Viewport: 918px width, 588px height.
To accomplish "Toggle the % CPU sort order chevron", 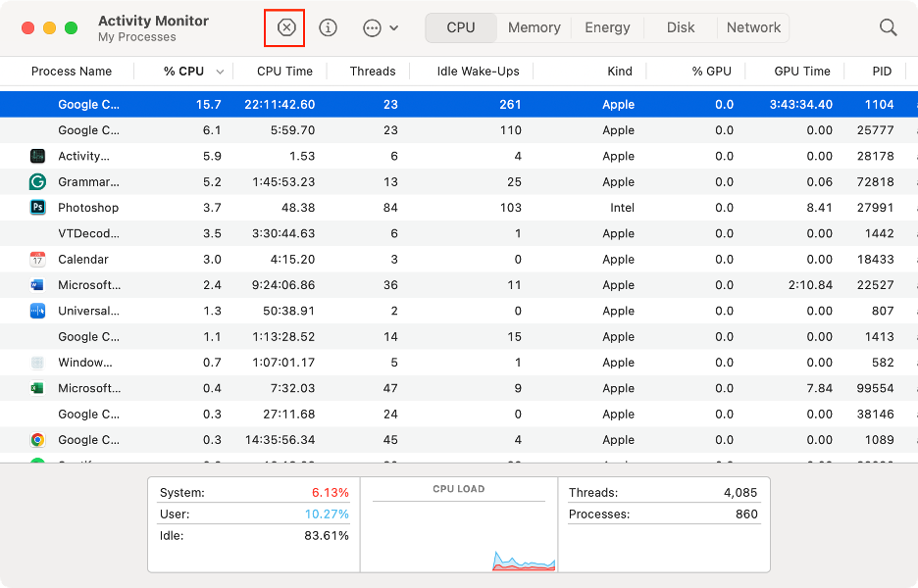I will tap(220, 71).
